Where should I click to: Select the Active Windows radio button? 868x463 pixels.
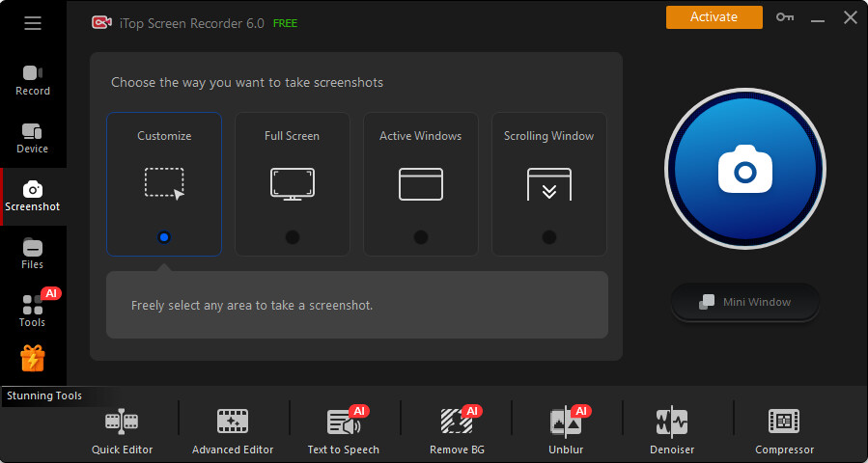[421, 237]
